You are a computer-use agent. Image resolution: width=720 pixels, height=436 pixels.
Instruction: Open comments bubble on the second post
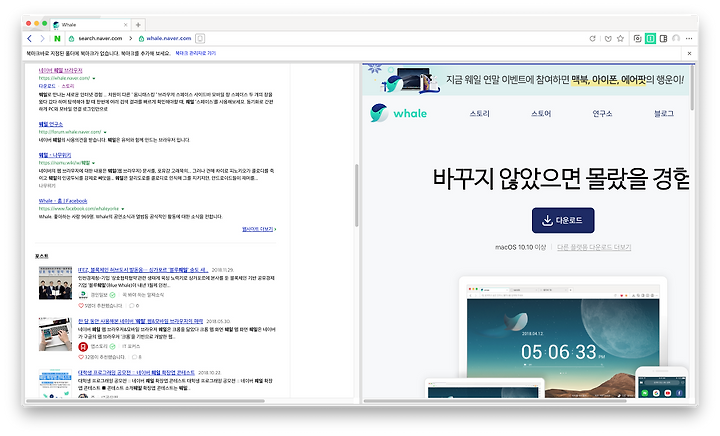(135, 357)
